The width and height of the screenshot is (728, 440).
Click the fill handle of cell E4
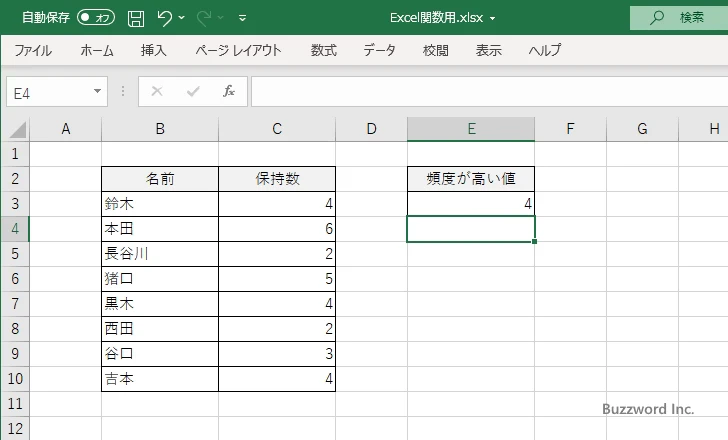pyautogui.click(x=534, y=241)
